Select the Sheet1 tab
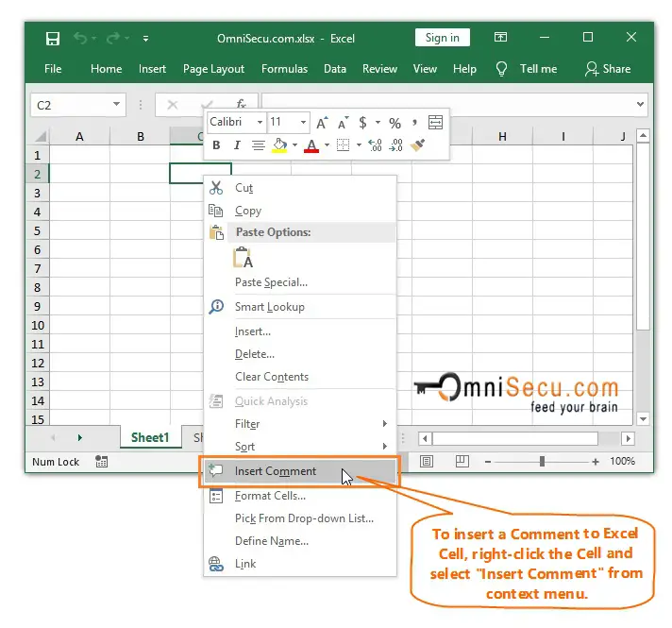Image resolution: width=672 pixels, height=628 pixels. point(150,437)
